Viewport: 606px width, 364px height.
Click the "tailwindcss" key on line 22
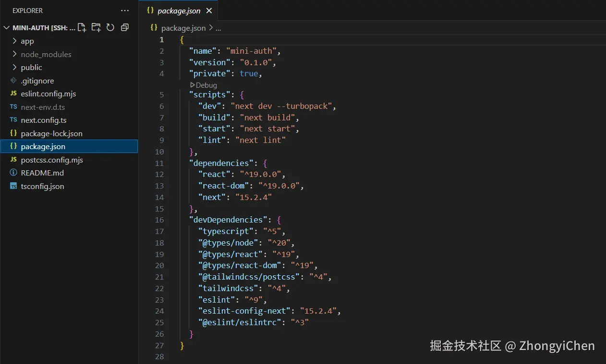[x=228, y=288]
